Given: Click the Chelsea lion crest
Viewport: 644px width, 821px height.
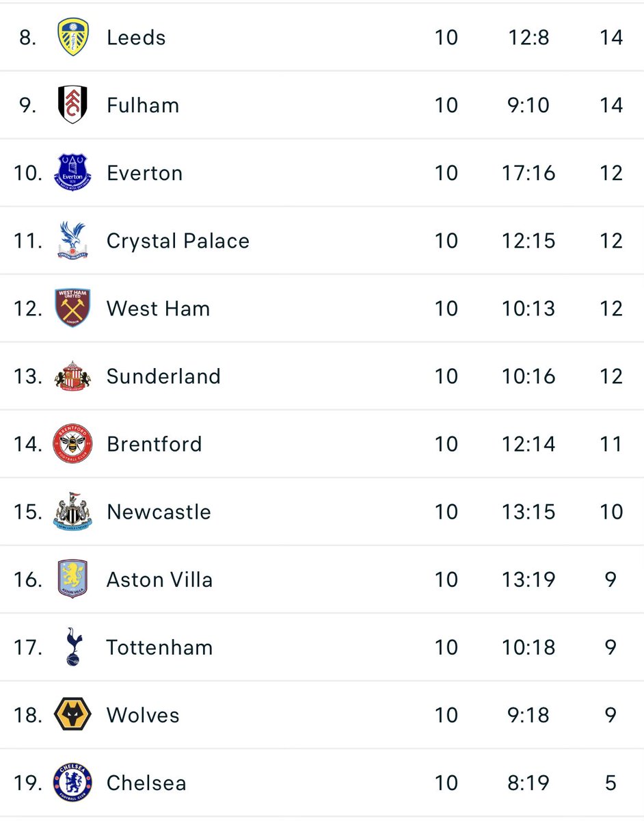Looking at the screenshot, I should pos(72,782).
